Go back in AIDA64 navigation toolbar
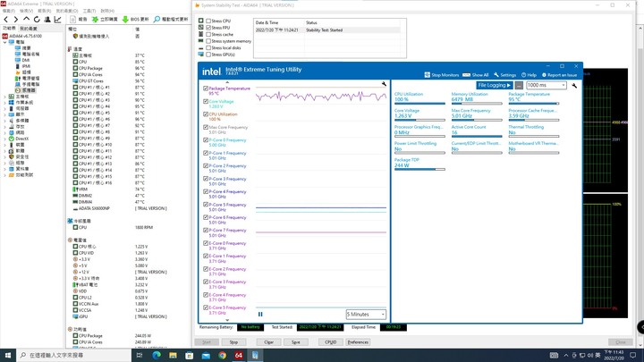 (5, 20)
